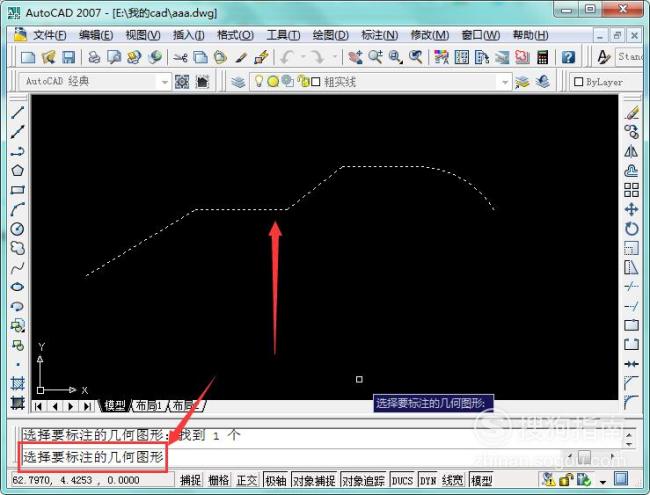Open the status bar tray menu arrow
Viewport: 650px width, 495px height.
602,482
